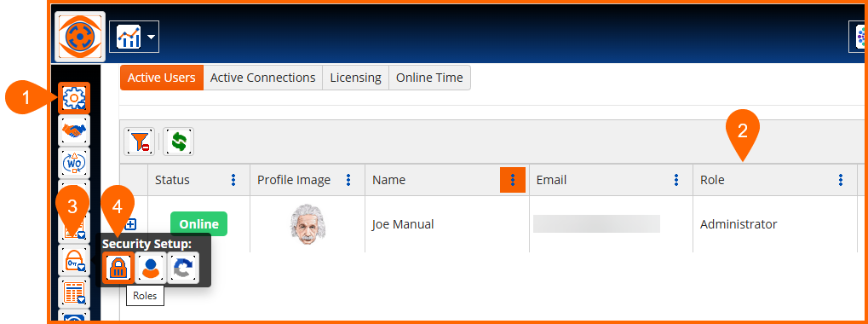868x324 pixels.
Task: Switch to the Active Users tab
Action: [x=162, y=78]
